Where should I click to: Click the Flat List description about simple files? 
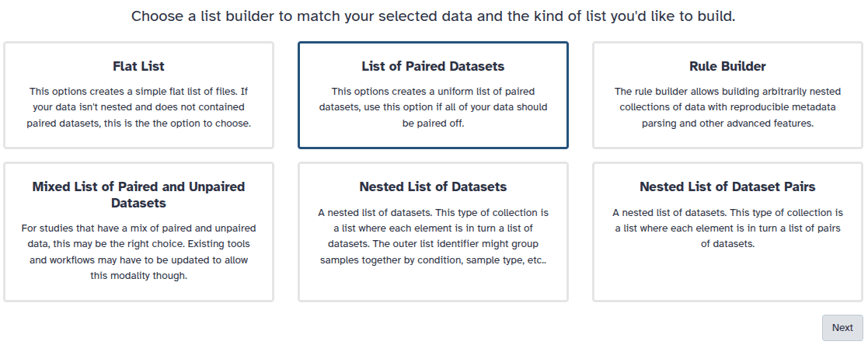pyautogui.click(x=138, y=107)
